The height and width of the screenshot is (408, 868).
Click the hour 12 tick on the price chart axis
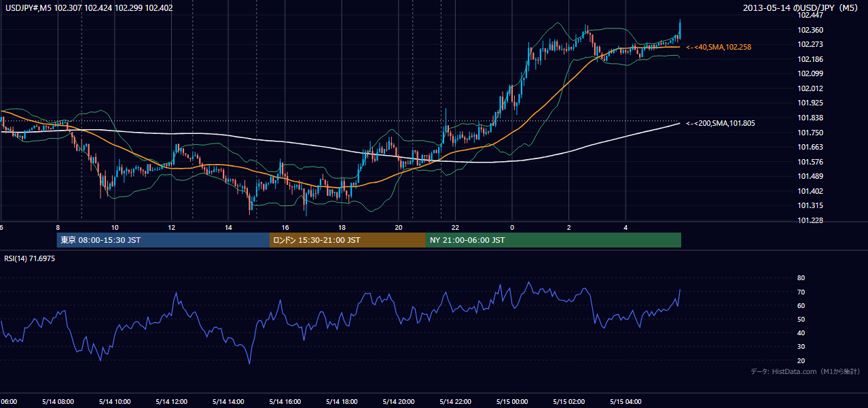pos(171,227)
